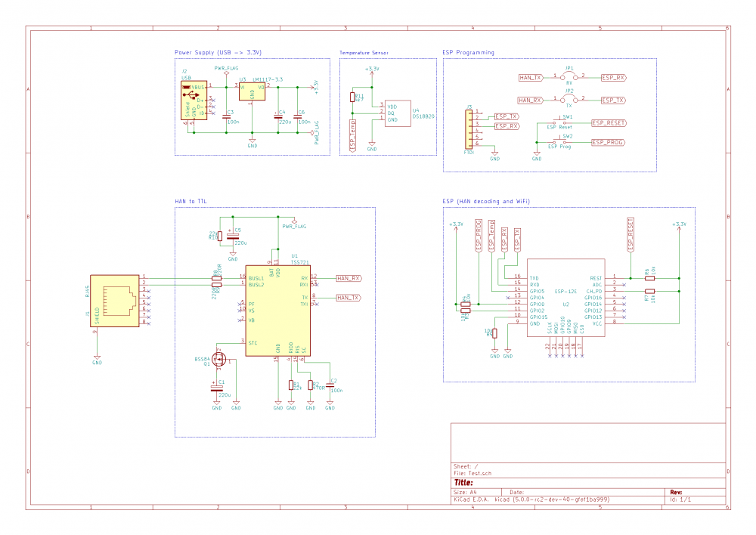
Task: Select the DS18B20 temperature sensor symbol U4
Action: click(x=396, y=113)
